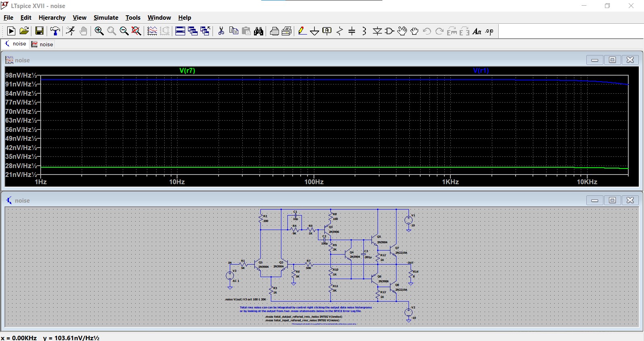This screenshot has width=644, height=341.
Task: Click the Mirror component icon
Action: [x=464, y=31]
